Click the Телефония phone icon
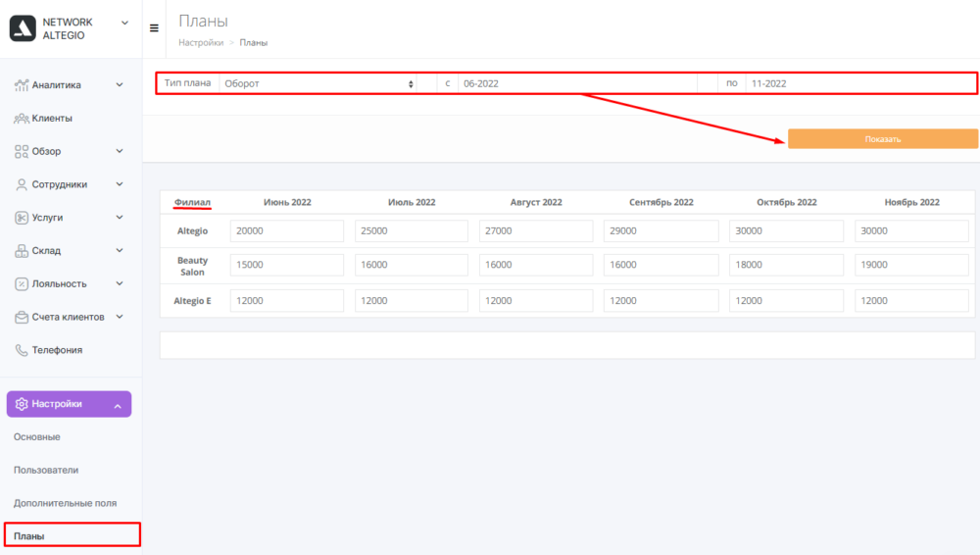980x555 pixels. pos(22,350)
